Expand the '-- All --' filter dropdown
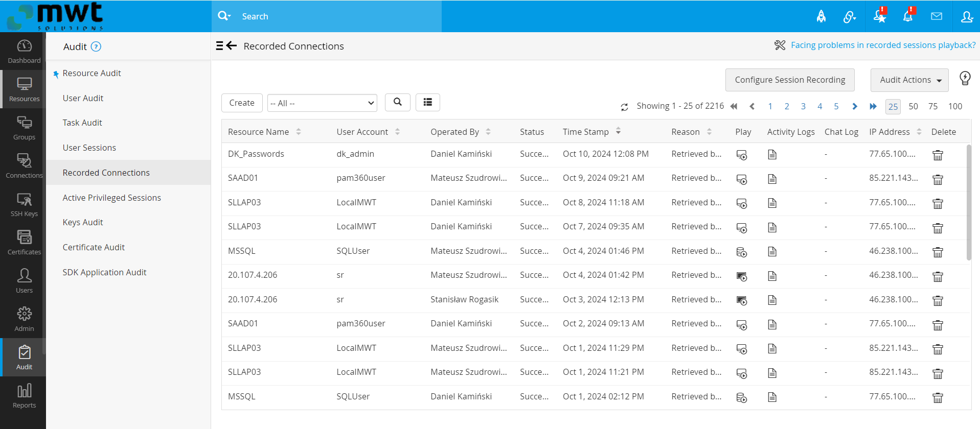The image size is (980, 429). pos(322,103)
